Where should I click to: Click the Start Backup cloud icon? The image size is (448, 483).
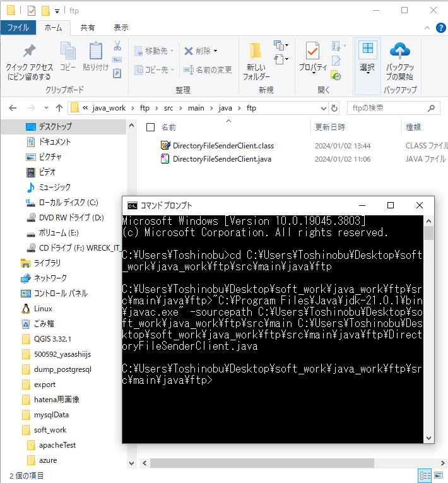click(399, 51)
